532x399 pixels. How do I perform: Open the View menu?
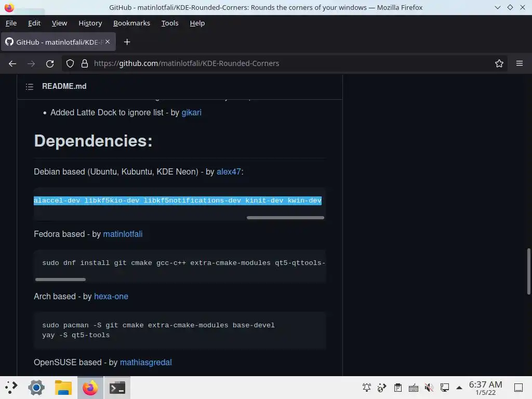[x=59, y=23]
